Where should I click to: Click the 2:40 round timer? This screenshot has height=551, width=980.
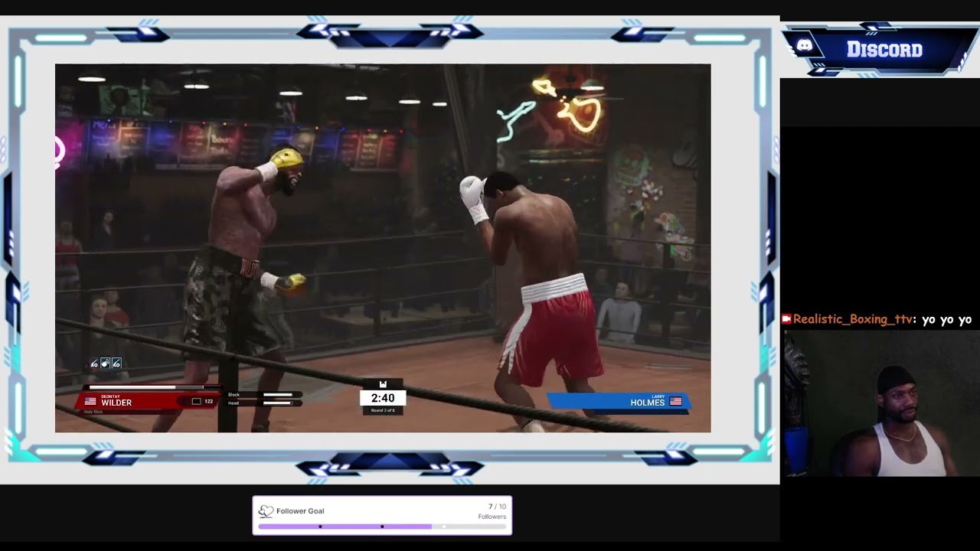pos(383,398)
